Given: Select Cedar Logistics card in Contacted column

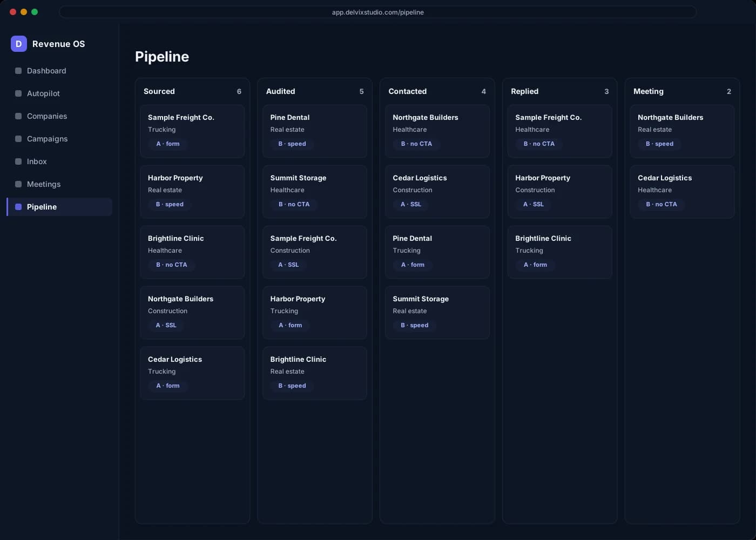Looking at the screenshot, I should tap(437, 192).
